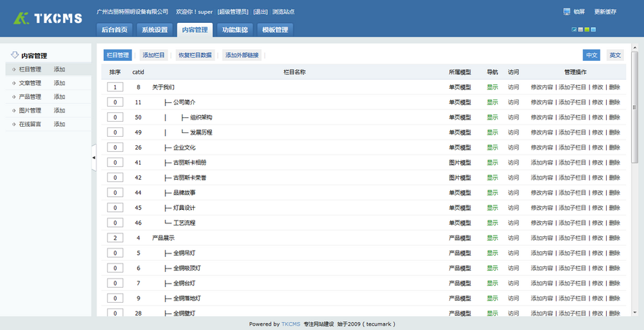Collapse the 内容管理 sidebar section arrow
The width and height of the screenshot is (644, 330).
tap(15, 55)
